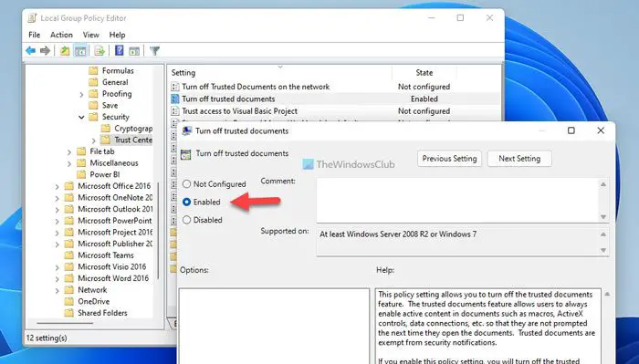Select Microsoft Outlook in the tree

[x=115, y=209]
